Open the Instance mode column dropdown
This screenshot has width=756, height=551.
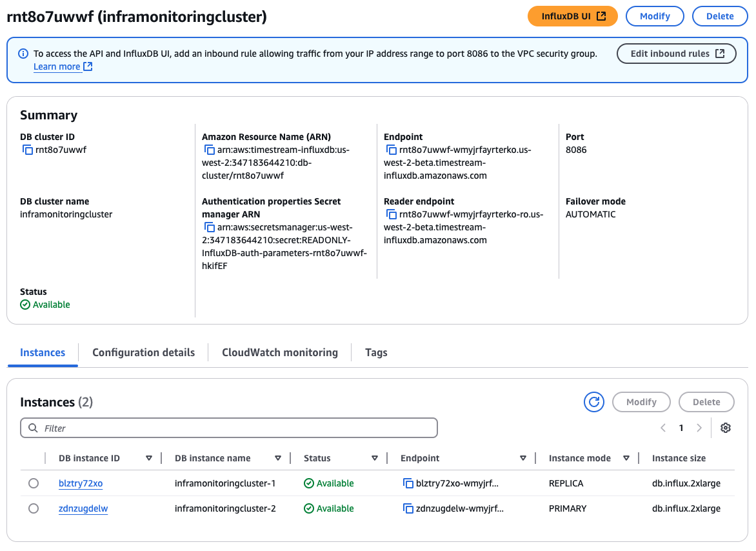[x=626, y=458]
